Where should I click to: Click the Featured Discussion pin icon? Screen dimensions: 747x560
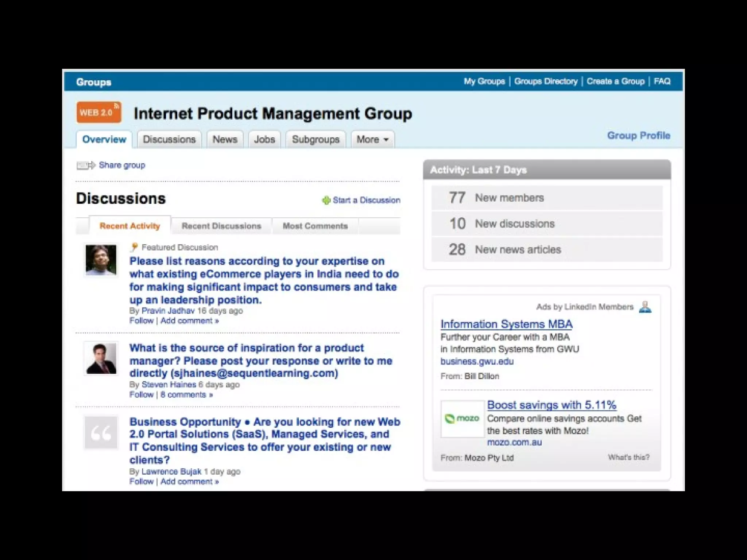pyautogui.click(x=134, y=247)
